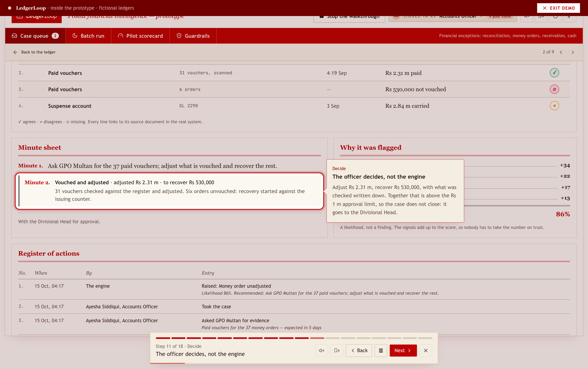This screenshot has height=369, width=588.
Task: Click the red missing status icon for Rs 530,000
Action: 554,89
